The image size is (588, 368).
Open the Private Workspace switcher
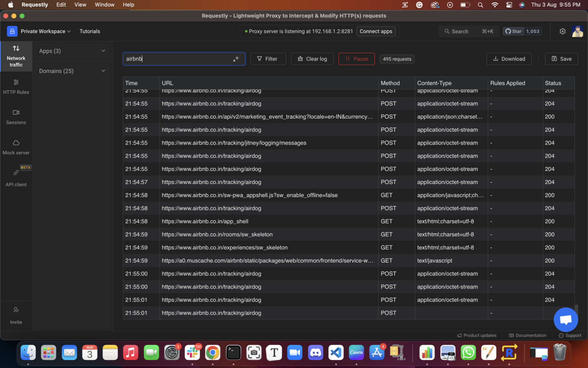pyautogui.click(x=43, y=31)
